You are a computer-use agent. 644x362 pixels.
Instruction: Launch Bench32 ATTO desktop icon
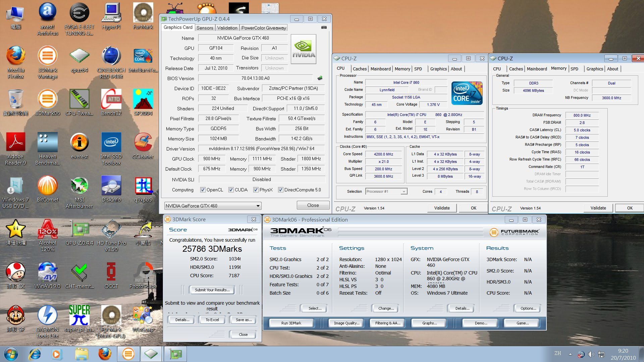click(111, 103)
